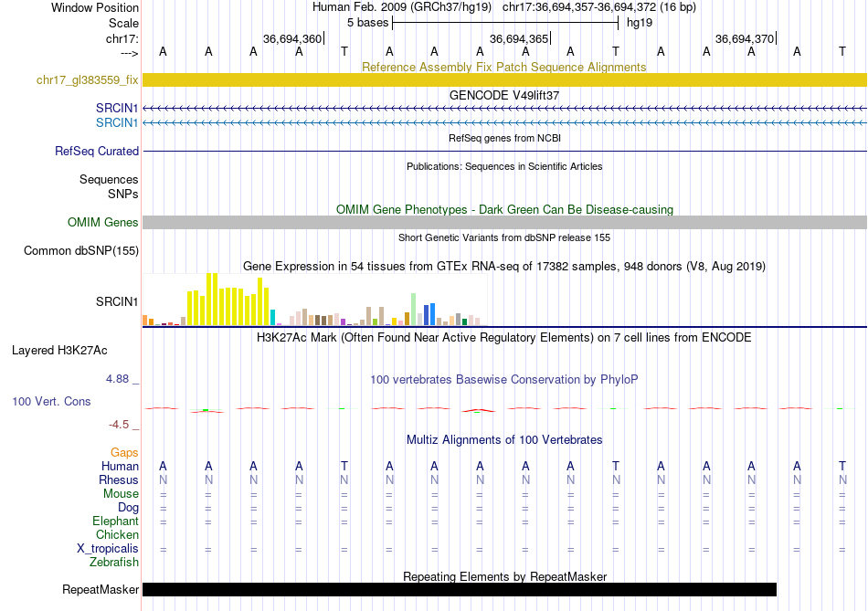Open 100 vertebrates Basewise Conservation by PhyloP
Image resolution: width=868 pixels, height=611 pixels.
(x=504, y=380)
